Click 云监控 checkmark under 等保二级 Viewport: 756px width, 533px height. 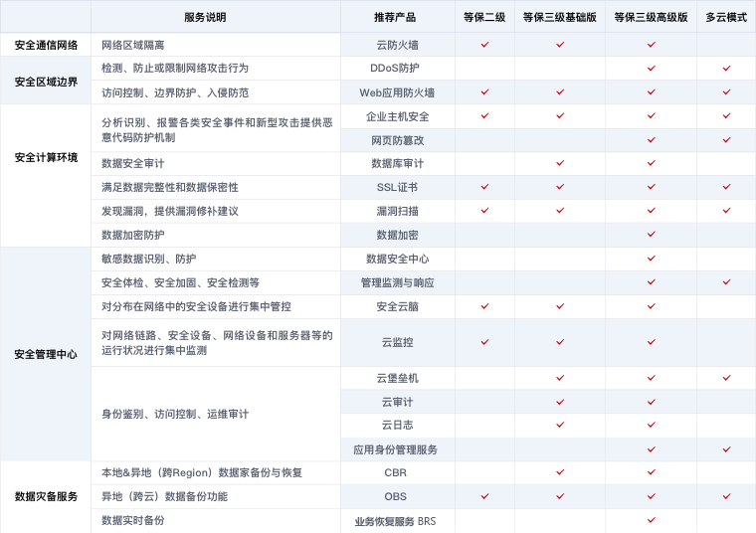[484, 342]
